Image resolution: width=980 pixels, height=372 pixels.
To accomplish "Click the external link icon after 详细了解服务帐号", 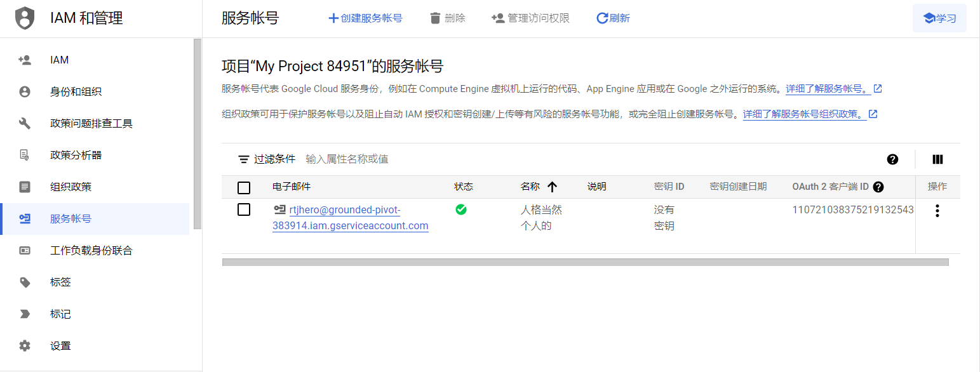I will [x=878, y=89].
